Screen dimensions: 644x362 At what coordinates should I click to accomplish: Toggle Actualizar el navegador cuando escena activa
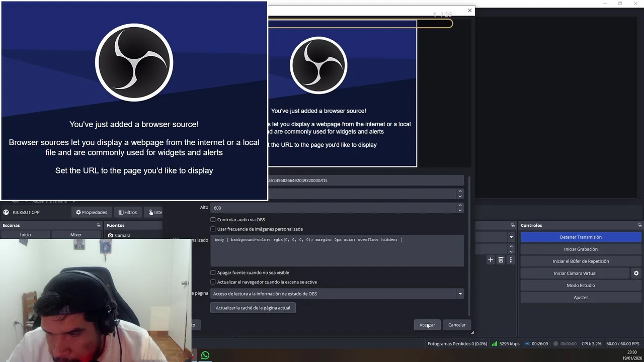point(213,282)
